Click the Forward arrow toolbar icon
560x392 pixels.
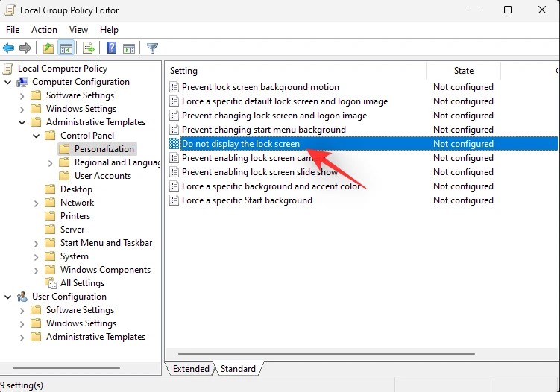point(25,48)
